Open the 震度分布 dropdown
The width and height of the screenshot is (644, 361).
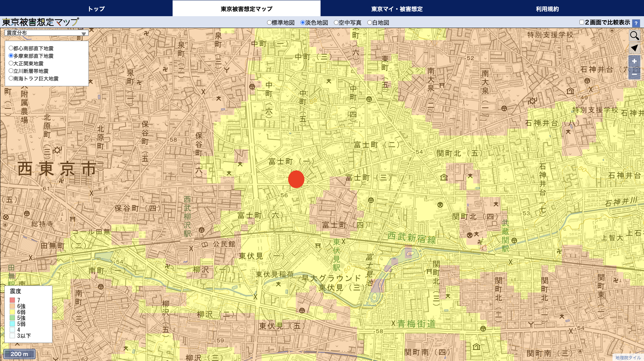(47, 33)
